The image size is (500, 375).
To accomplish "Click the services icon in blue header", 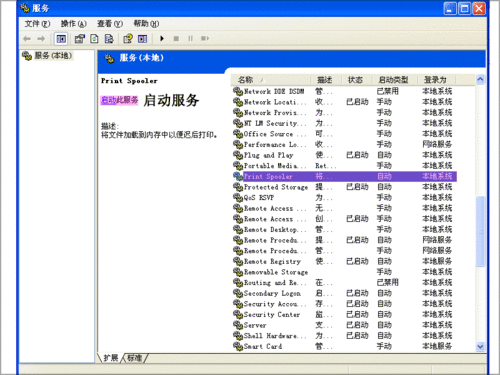I will coord(109,59).
